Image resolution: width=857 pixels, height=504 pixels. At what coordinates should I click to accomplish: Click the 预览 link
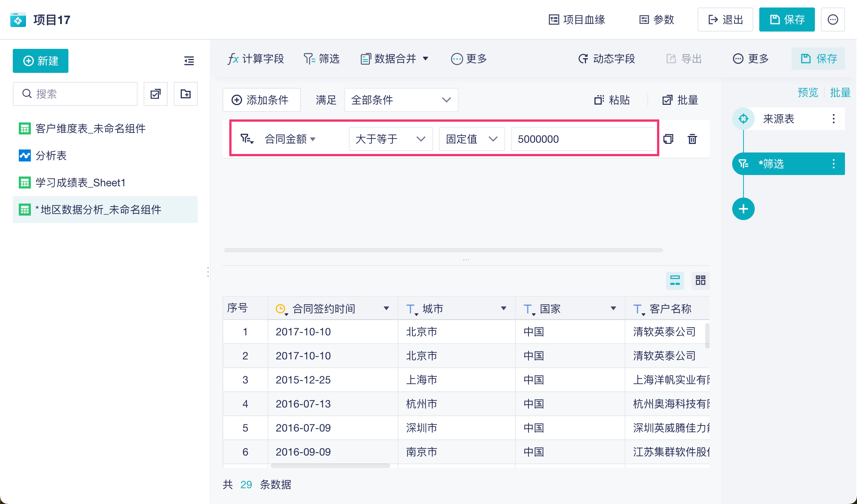808,92
